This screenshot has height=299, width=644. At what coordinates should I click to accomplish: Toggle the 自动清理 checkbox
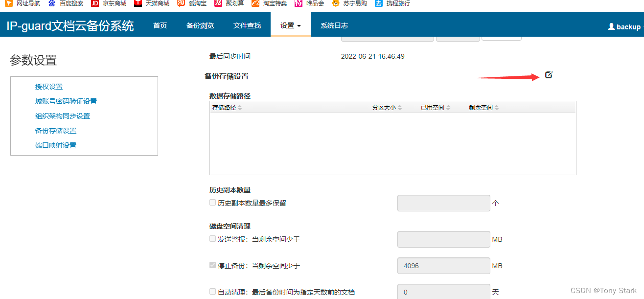tap(212, 292)
